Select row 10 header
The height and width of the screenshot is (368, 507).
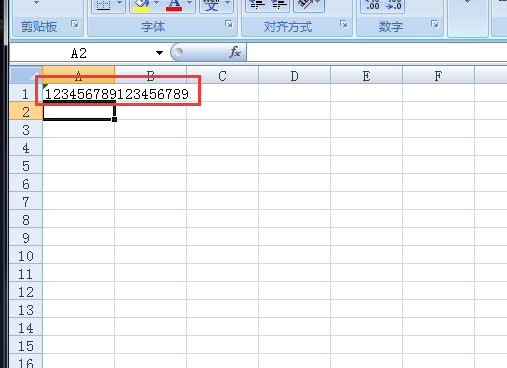(x=26, y=255)
